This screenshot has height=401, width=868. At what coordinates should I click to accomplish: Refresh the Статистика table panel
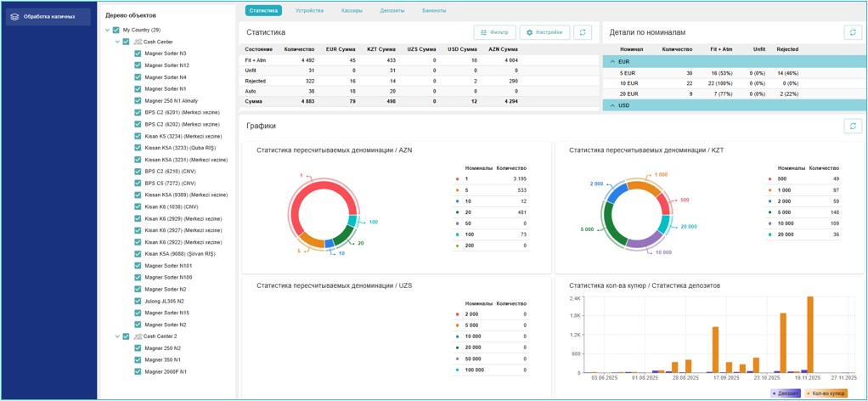(583, 32)
